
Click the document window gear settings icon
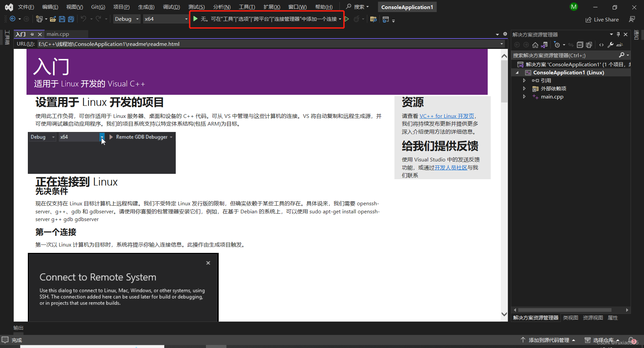pos(505,34)
